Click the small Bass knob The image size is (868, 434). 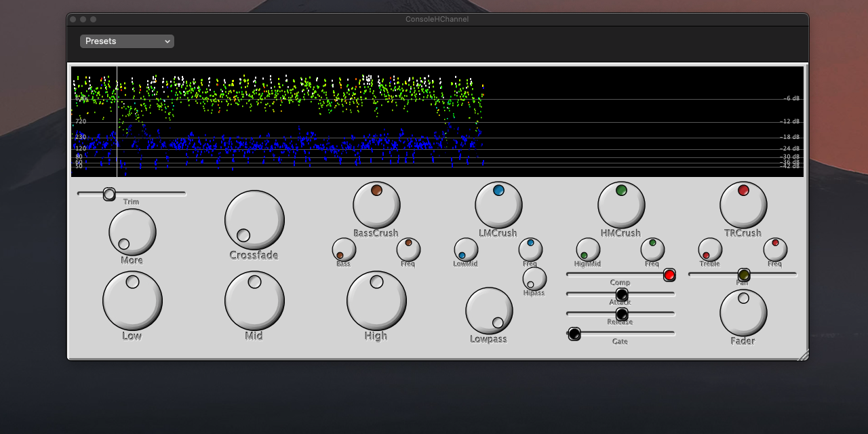click(x=344, y=250)
